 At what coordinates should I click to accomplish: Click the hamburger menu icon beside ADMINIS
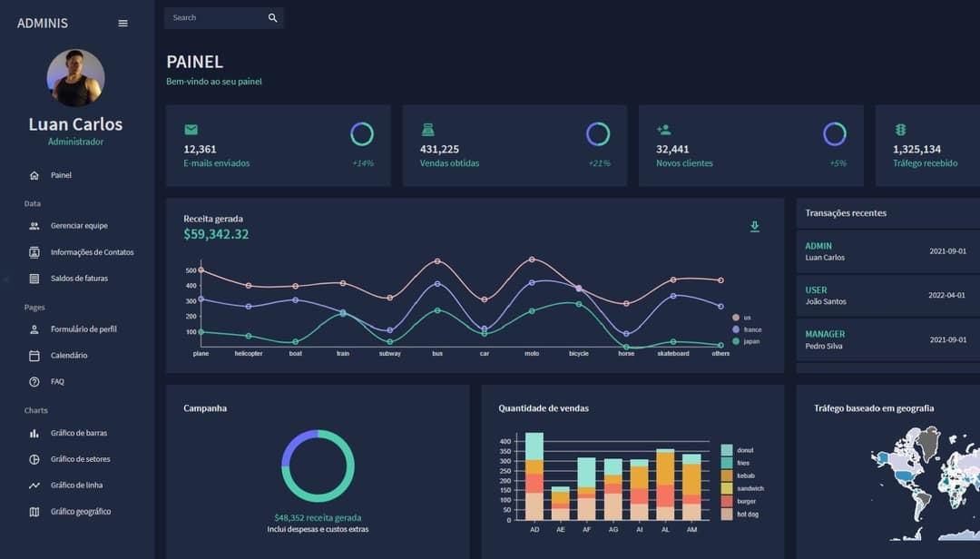click(123, 24)
